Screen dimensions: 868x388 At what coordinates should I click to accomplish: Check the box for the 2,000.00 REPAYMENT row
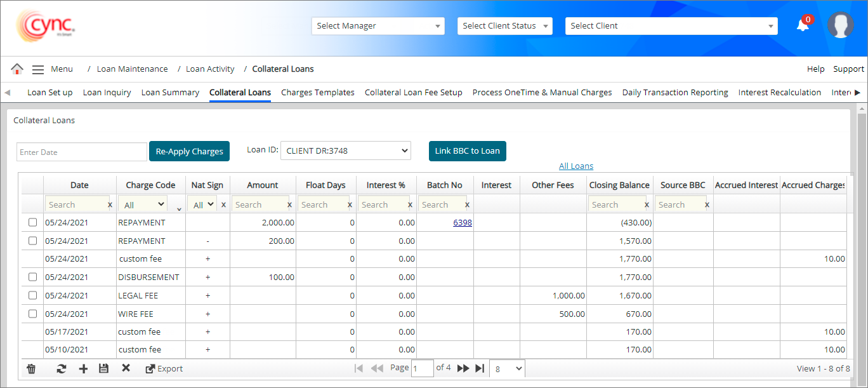(32, 223)
